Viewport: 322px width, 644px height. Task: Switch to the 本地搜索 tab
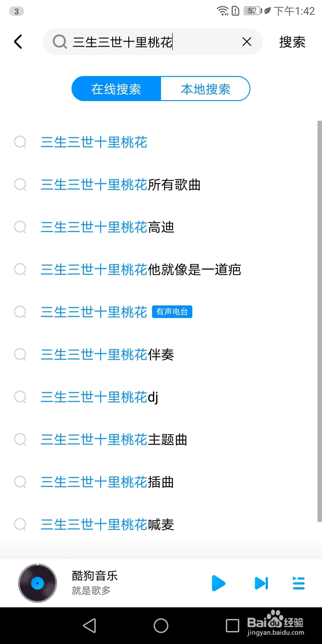[205, 89]
